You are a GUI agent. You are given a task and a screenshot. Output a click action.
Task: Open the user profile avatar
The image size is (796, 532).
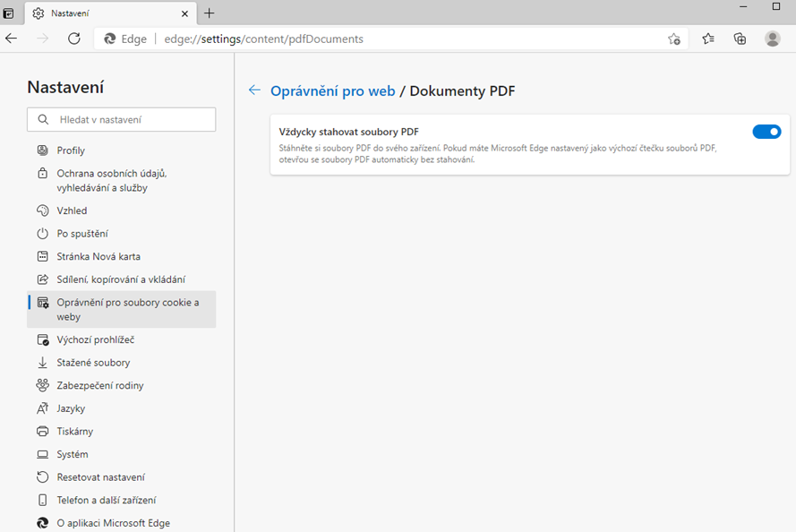point(772,39)
